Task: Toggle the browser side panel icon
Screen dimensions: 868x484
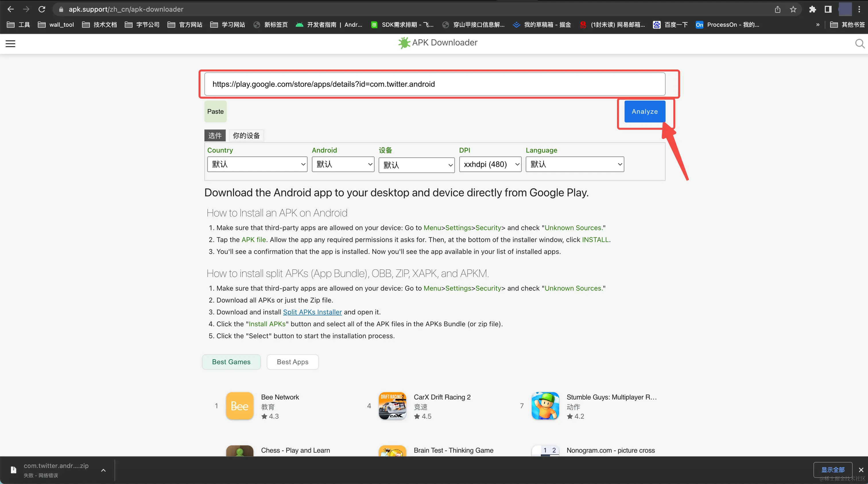Action: 828,9
